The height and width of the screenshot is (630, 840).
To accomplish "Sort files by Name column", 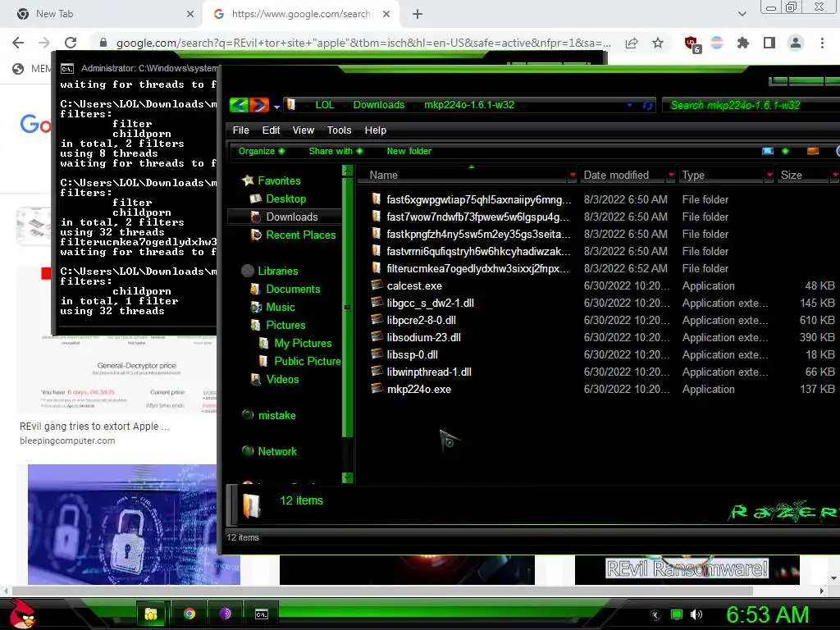I will [x=384, y=176].
